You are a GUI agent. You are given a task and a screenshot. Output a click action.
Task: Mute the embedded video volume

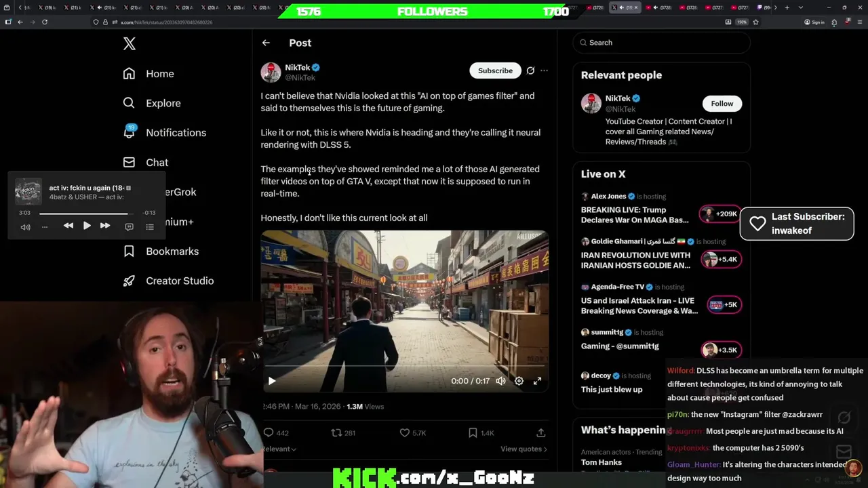point(500,381)
